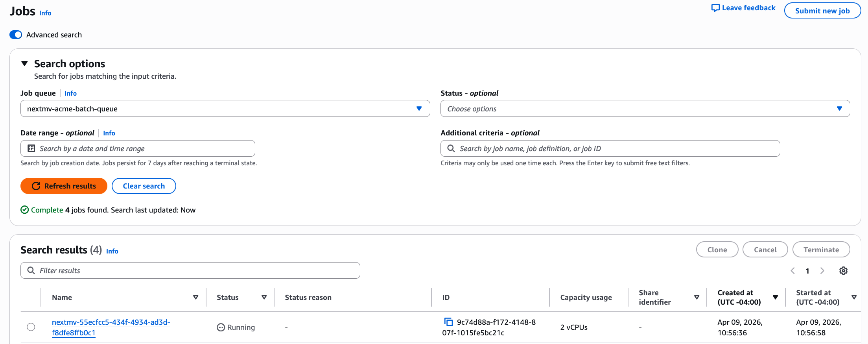Sort by Created at column arrow
868x344 pixels.
(775, 298)
